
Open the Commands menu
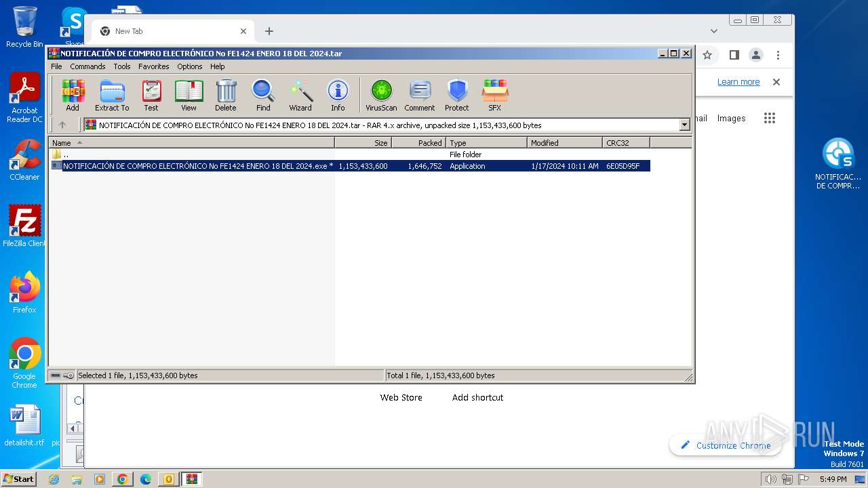[87, 66]
